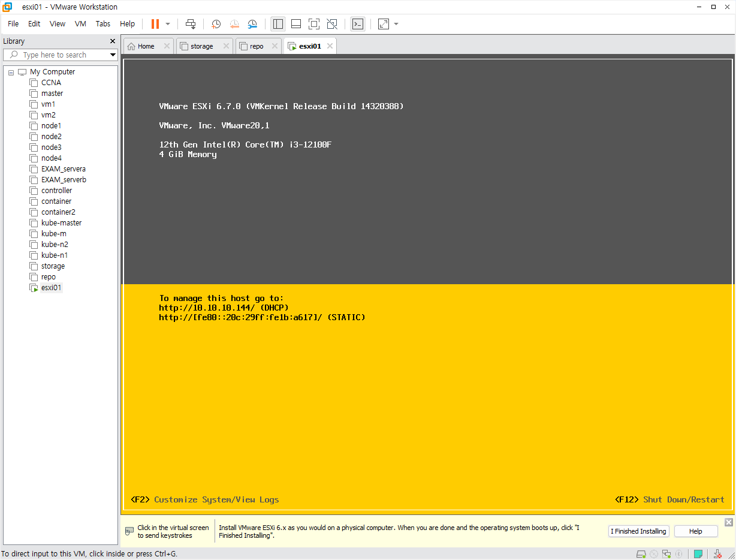Open the message log note icon

(x=698, y=554)
